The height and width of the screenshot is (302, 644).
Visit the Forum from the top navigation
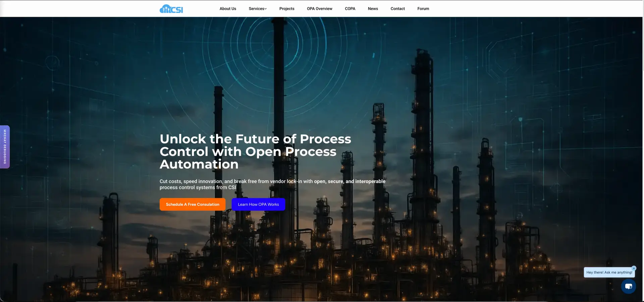423,9
